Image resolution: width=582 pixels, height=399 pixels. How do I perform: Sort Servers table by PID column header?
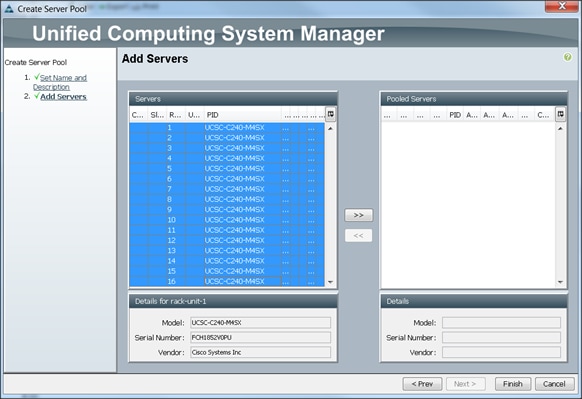pyautogui.click(x=243, y=115)
